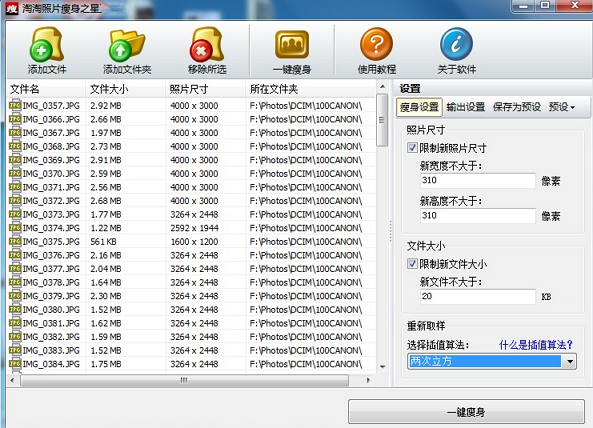Click the 新宽度不大于 input field

[x=478, y=180]
